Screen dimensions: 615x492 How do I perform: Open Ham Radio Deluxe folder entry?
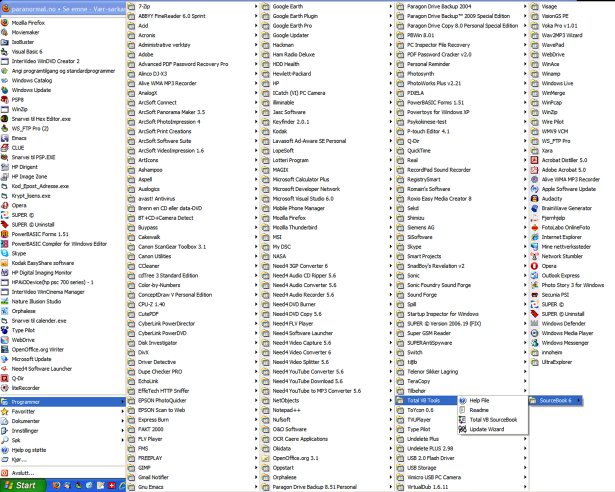coord(327,55)
